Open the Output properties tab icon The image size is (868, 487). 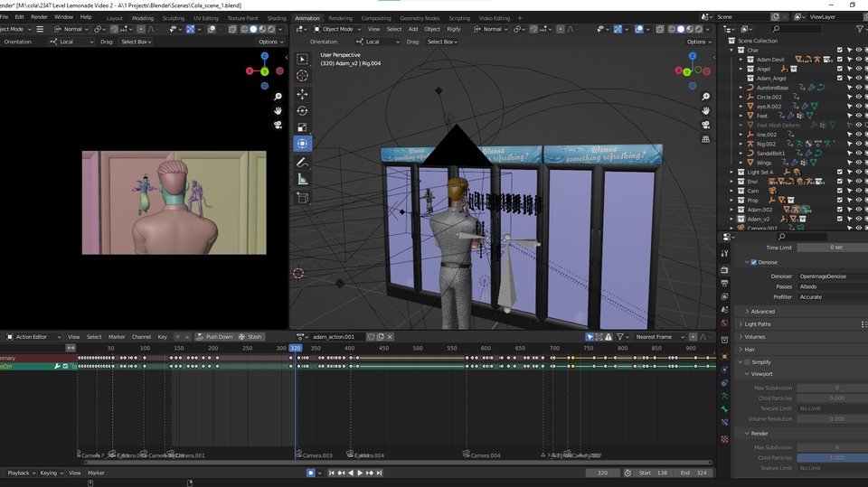724,284
